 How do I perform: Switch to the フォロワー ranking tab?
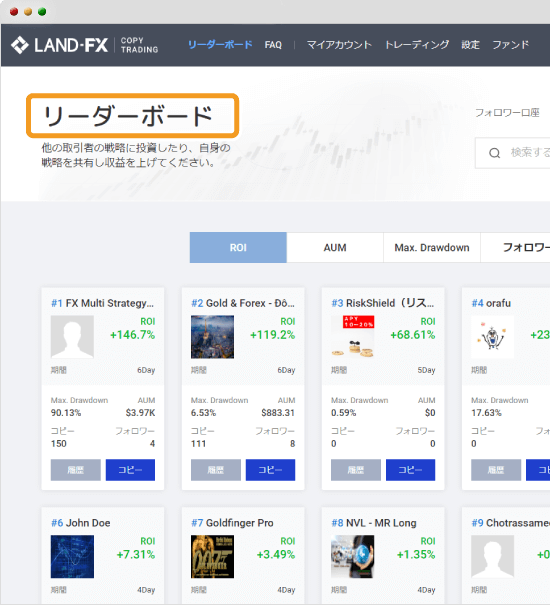pos(516,247)
